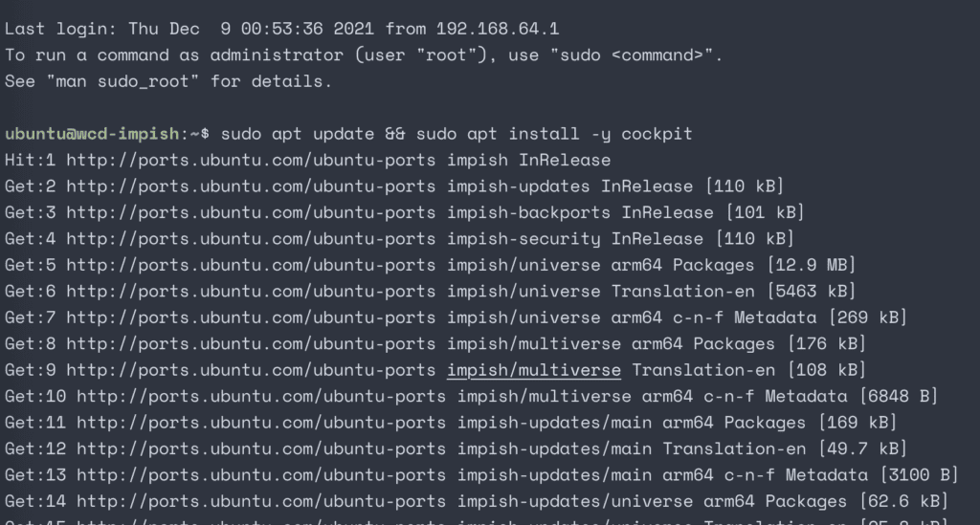Click the Get:14 impish-updates/universe Packages URL

tap(261, 501)
